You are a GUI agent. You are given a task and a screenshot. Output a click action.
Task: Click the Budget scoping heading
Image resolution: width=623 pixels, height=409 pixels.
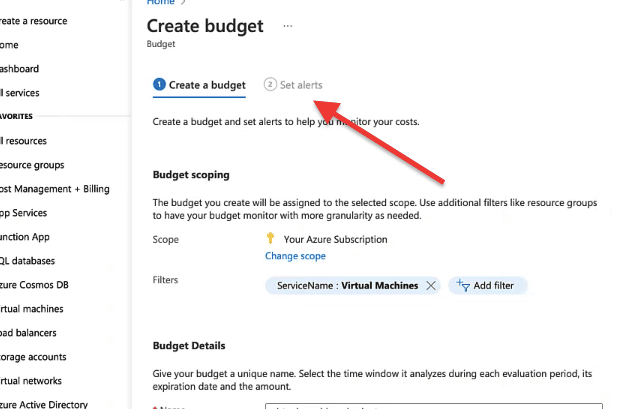191,175
